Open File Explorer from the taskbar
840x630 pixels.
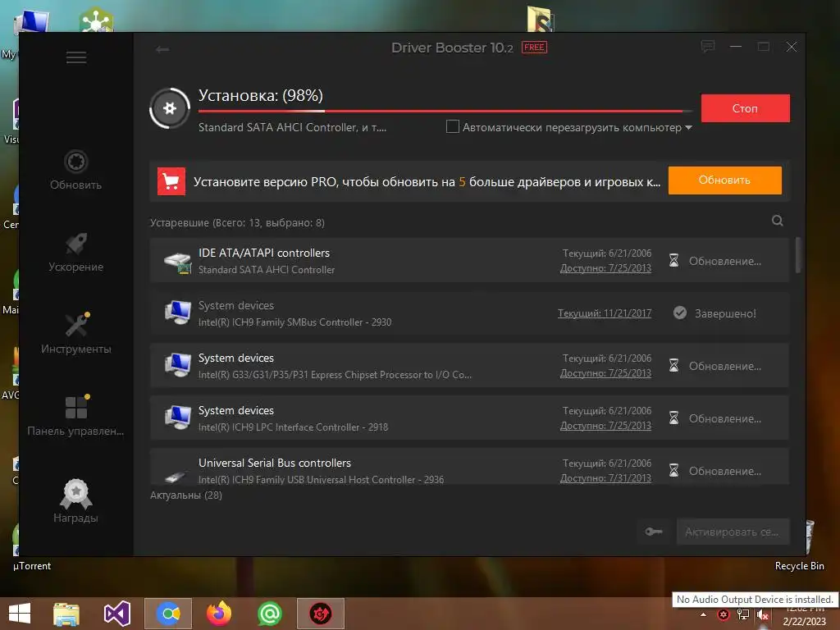[66, 614]
